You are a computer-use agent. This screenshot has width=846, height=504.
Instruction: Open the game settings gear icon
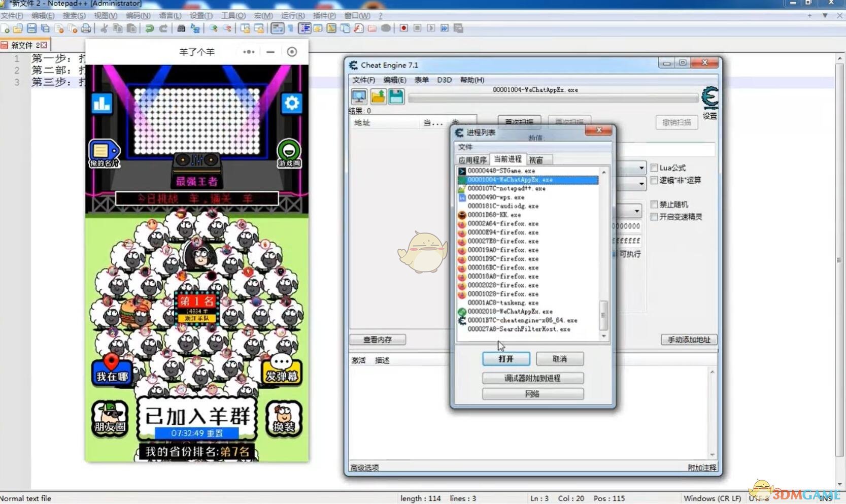(291, 104)
